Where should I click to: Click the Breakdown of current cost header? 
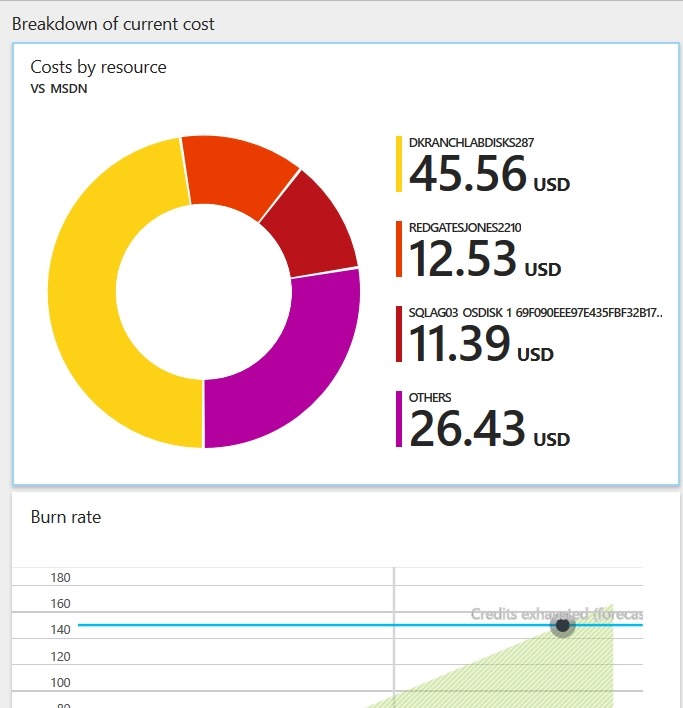(x=113, y=23)
